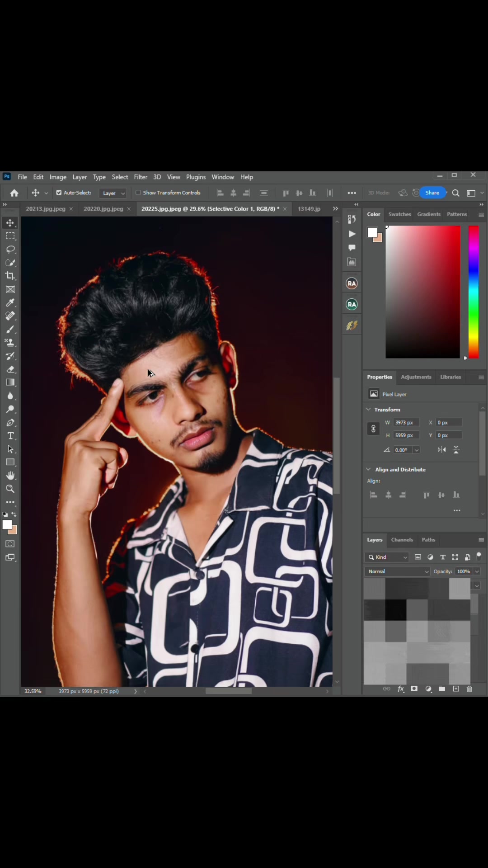Select the Hand tool
This screenshot has height=868, width=488.
(x=10, y=476)
